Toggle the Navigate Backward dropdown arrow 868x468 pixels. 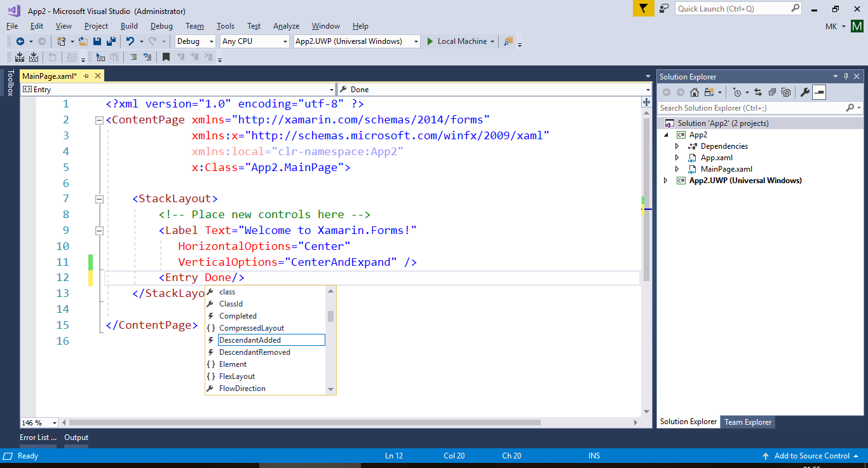[x=31, y=41]
